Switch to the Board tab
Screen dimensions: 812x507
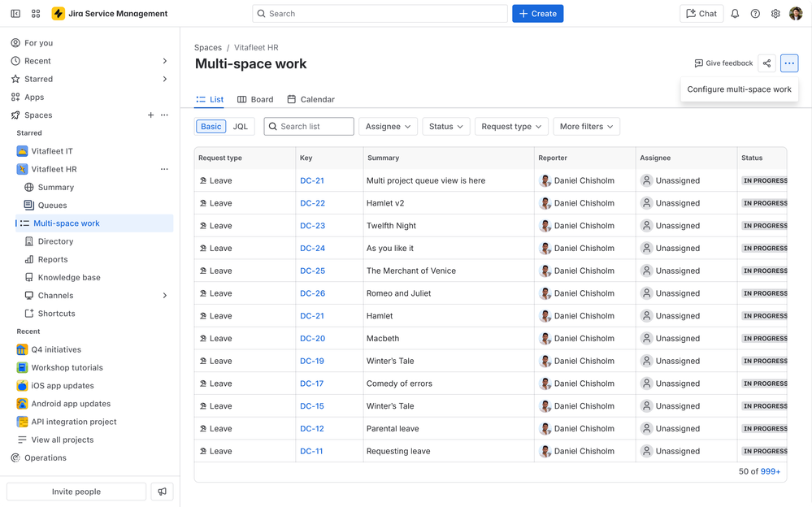coord(255,99)
